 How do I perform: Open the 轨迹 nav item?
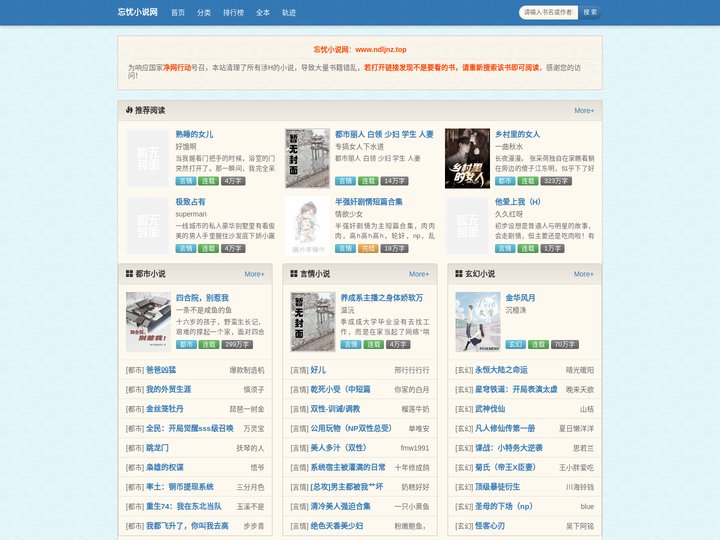tap(289, 12)
